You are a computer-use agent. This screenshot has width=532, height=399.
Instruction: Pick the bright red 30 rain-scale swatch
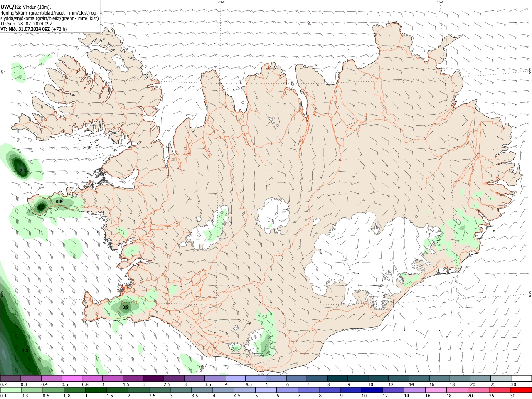(520, 390)
